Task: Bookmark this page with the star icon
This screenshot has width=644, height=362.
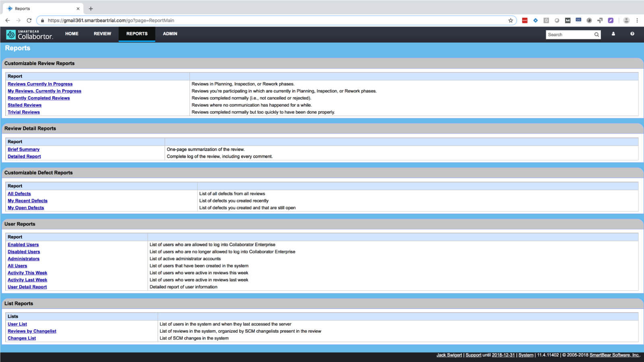Action: 510,21
